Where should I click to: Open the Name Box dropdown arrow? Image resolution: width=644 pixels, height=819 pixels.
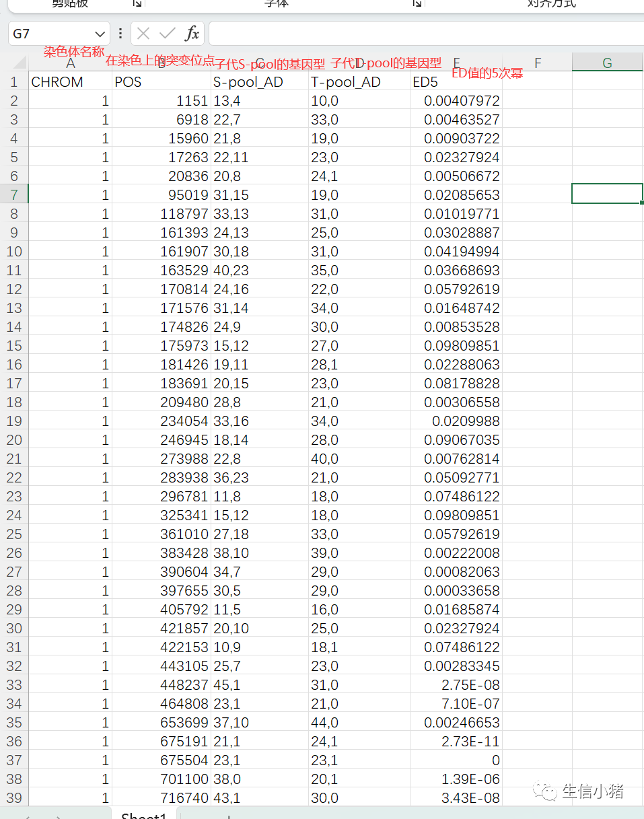(x=100, y=34)
